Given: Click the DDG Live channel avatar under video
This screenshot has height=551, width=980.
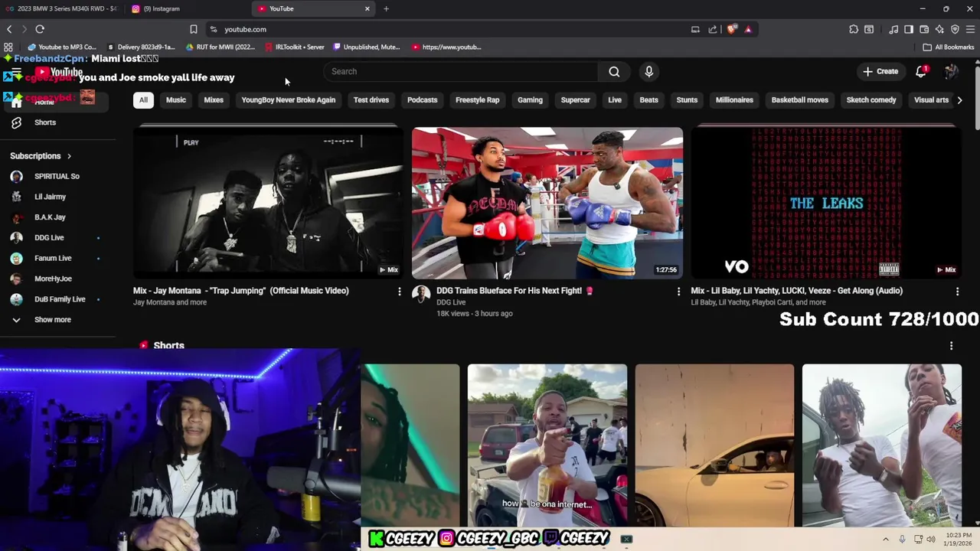Looking at the screenshot, I should (421, 295).
